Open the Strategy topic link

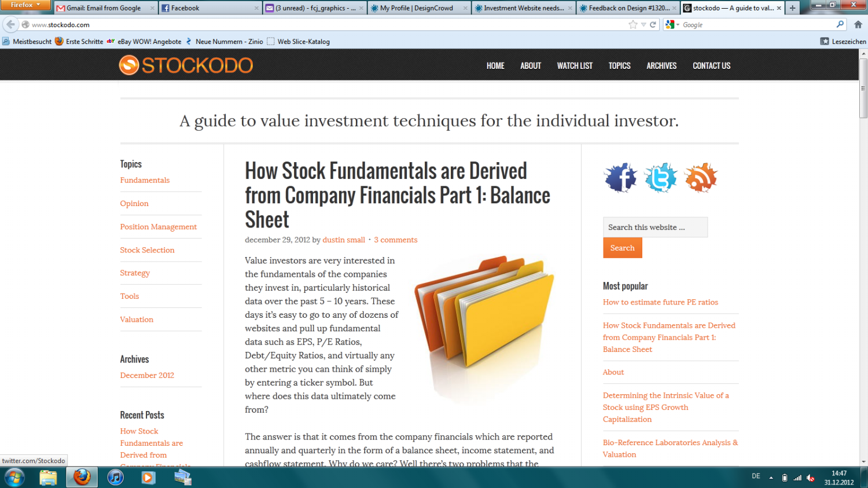[x=135, y=273]
